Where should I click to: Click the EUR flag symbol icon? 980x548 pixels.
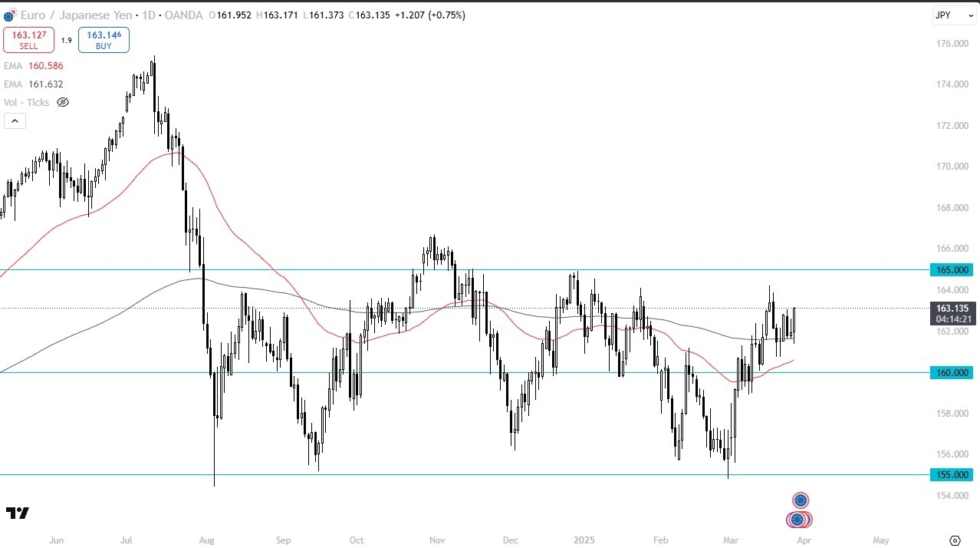coord(8,15)
